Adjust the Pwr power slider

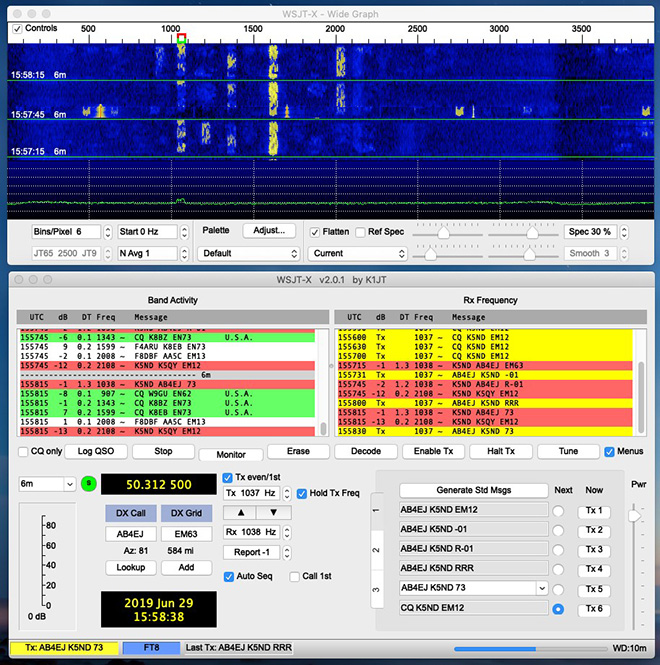632,515
